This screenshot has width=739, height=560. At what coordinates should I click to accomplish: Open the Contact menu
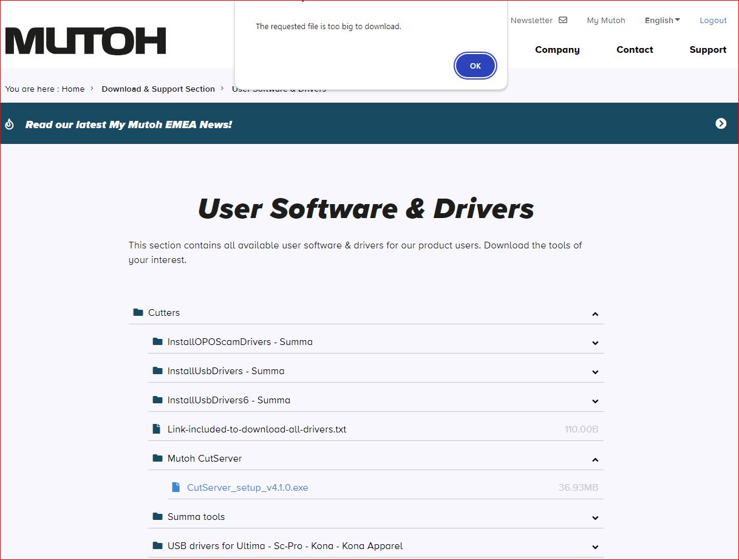click(635, 50)
